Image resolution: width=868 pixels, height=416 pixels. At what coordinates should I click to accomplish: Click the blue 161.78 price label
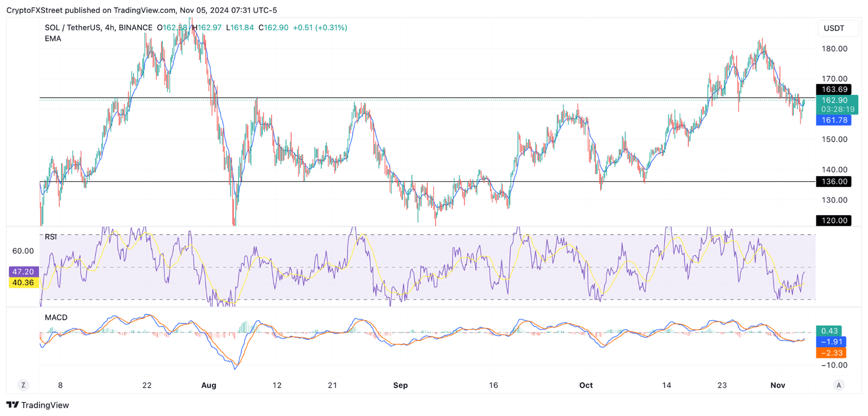coord(835,120)
